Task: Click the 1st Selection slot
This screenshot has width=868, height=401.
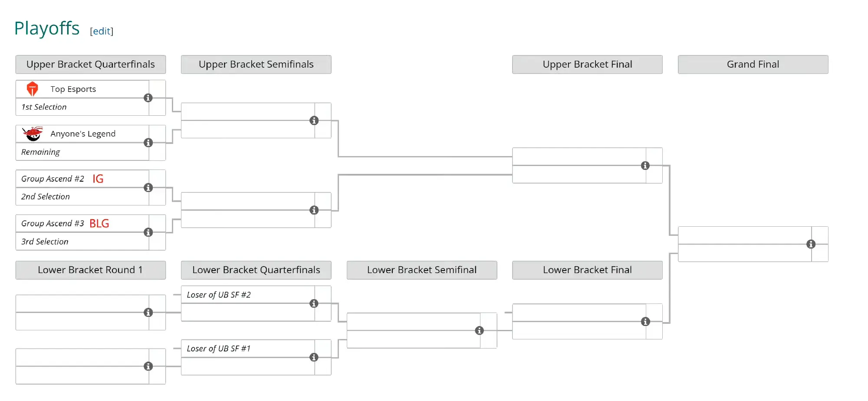Action: click(44, 107)
